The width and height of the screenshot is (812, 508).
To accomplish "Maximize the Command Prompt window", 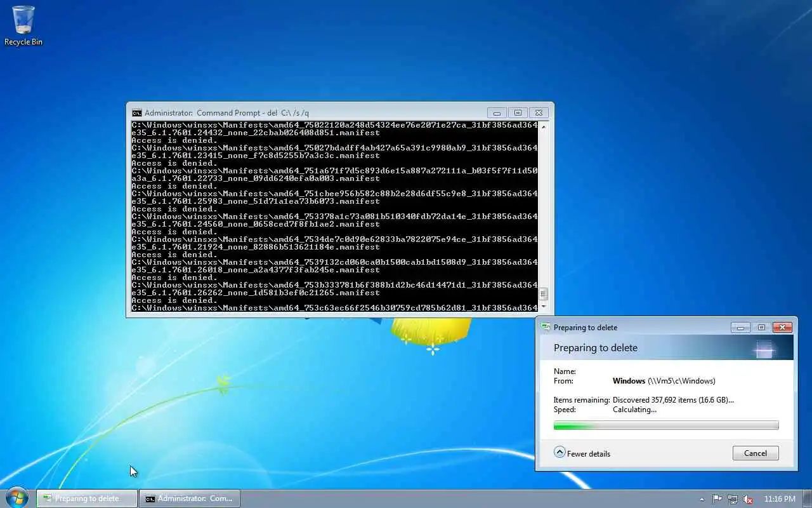I will [518, 113].
